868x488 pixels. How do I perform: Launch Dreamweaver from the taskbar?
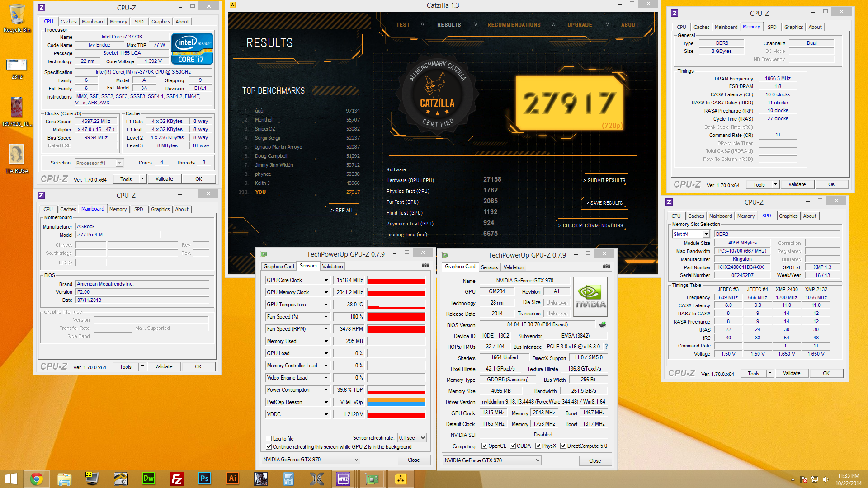click(148, 479)
